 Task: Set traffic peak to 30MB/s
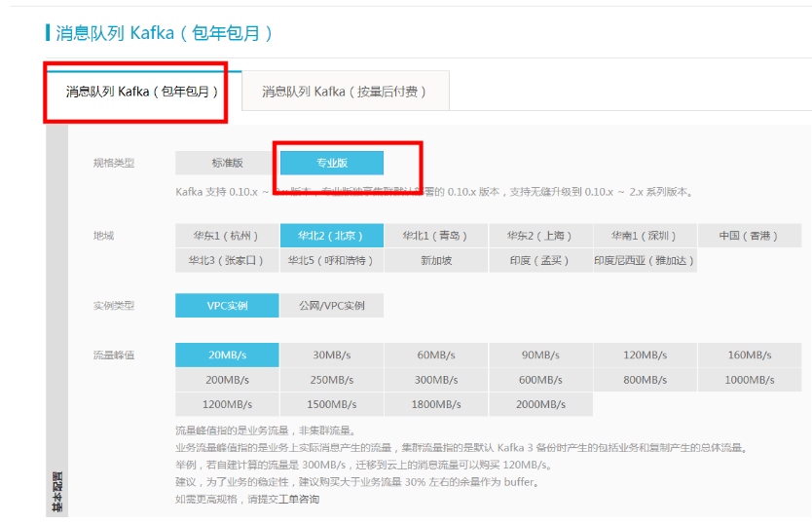(331, 356)
